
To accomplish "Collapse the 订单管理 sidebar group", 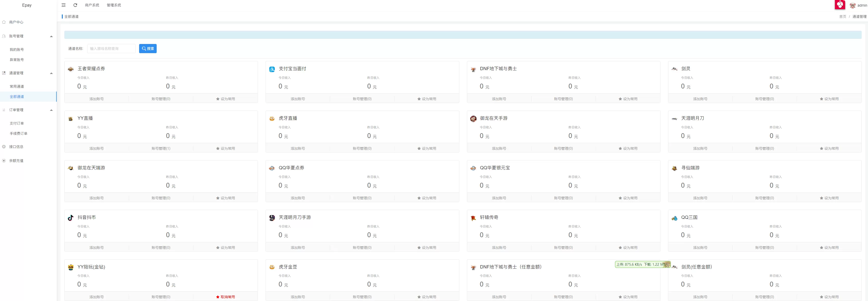I will coord(51,110).
